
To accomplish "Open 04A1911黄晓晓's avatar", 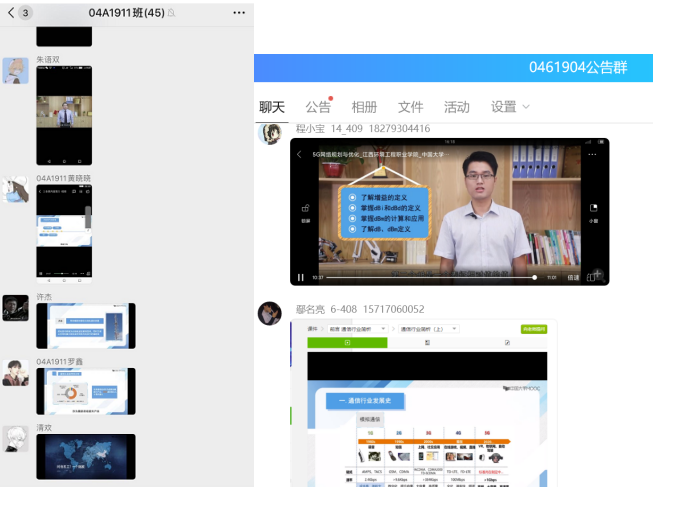I will coord(16,189).
